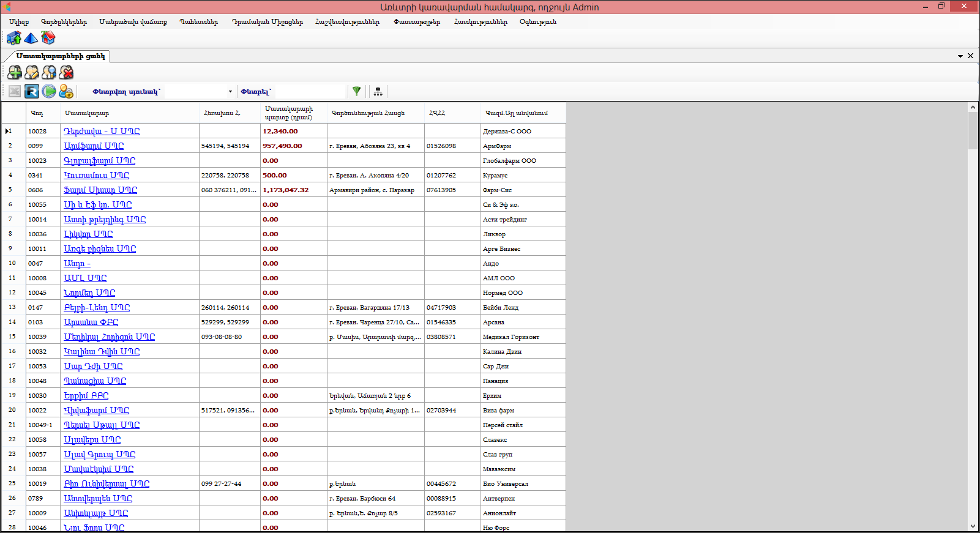Open supplier link in the Фарм-Сис row

point(100,190)
